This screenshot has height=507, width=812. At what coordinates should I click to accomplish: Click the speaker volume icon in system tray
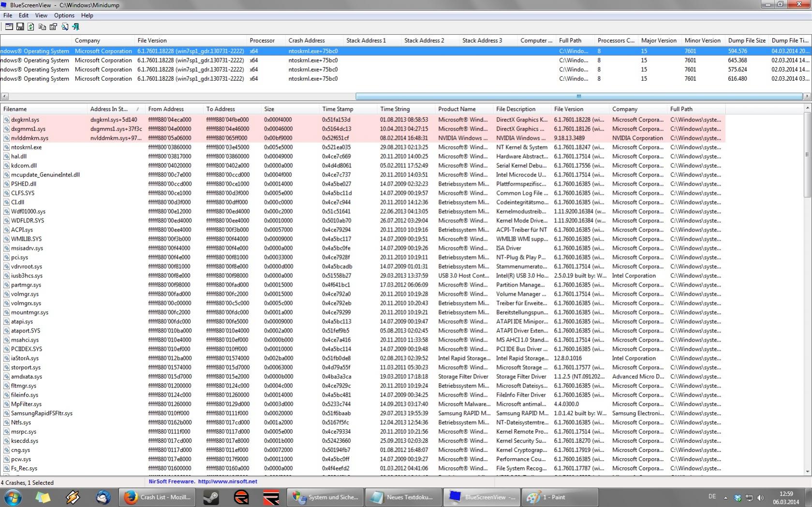coord(761,497)
